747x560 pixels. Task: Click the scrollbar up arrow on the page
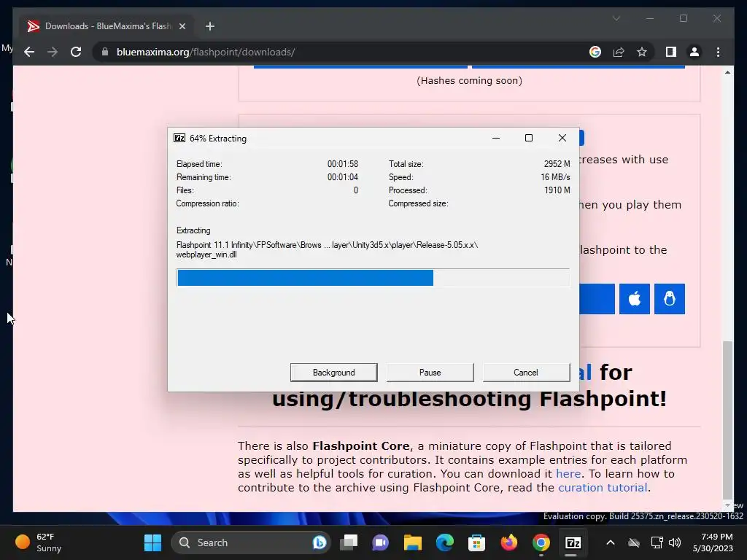(727, 72)
